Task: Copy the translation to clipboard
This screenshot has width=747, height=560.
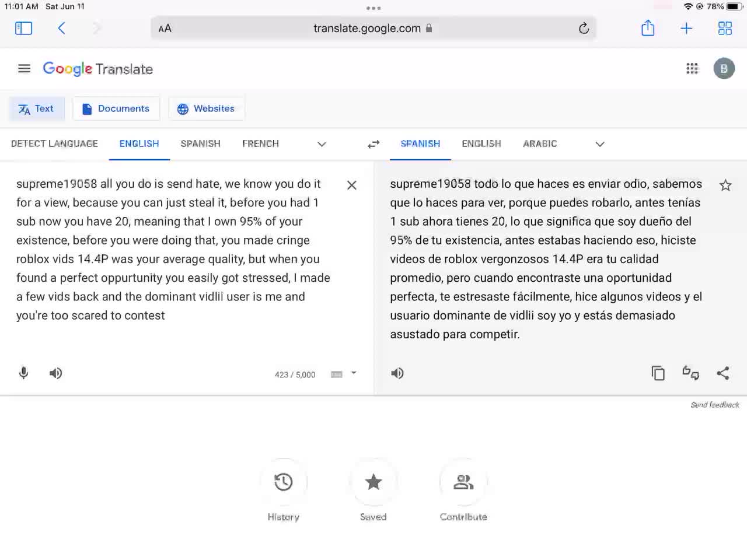Action: click(x=658, y=373)
